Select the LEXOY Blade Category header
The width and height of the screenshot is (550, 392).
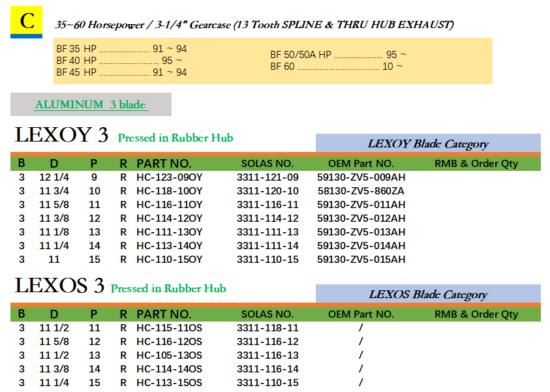428,143
